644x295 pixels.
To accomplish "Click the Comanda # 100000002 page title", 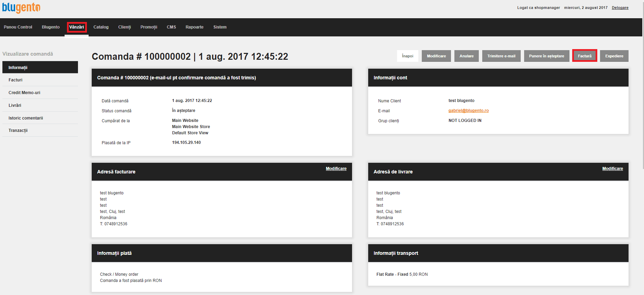I will (x=190, y=57).
